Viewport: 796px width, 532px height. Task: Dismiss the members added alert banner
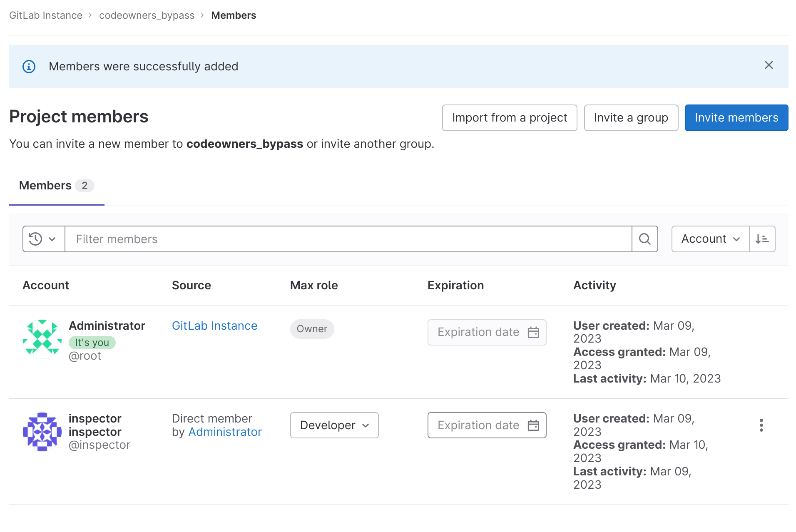click(x=769, y=65)
